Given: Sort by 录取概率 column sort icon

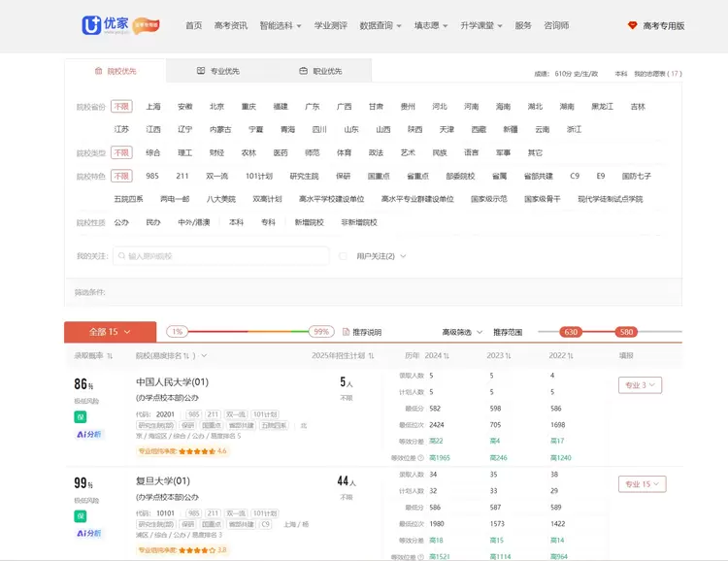Looking at the screenshot, I should pos(110,356).
